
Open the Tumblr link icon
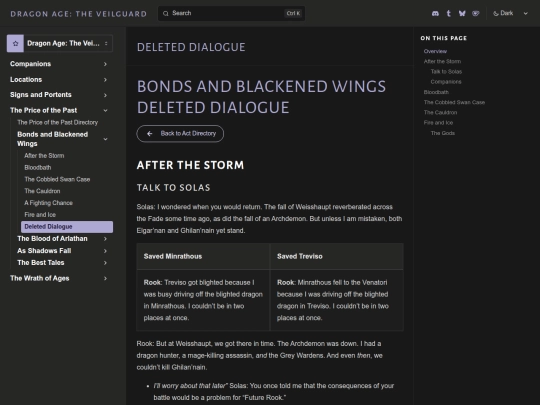click(448, 13)
